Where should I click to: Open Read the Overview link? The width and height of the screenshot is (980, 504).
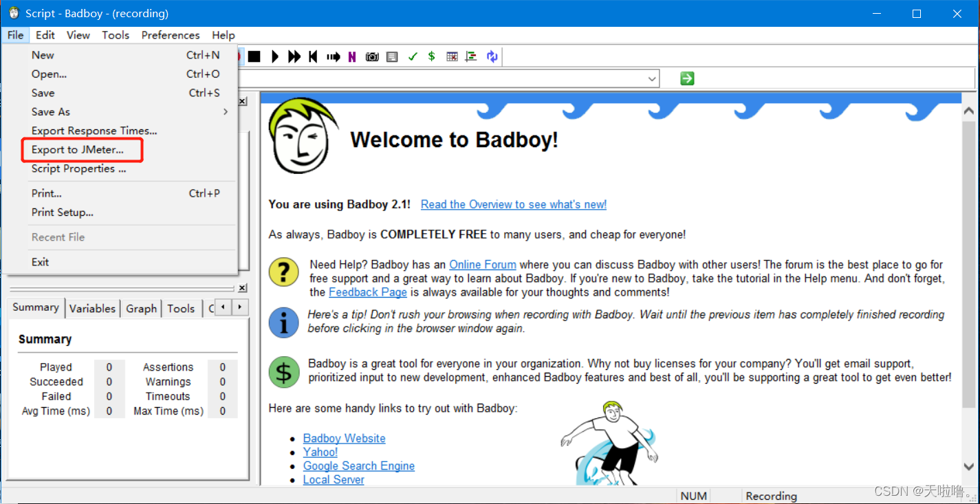point(514,204)
